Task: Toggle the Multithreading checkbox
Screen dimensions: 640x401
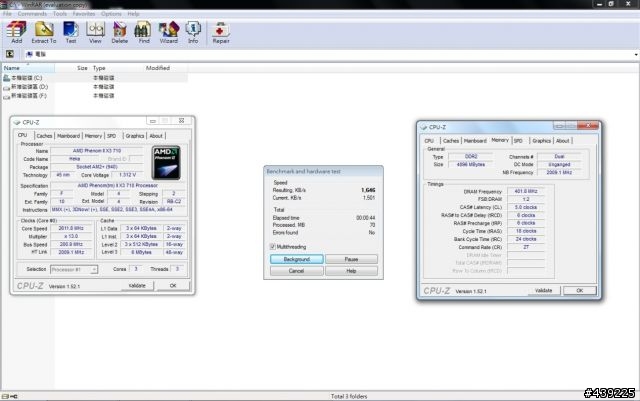Action: pos(272,247)
